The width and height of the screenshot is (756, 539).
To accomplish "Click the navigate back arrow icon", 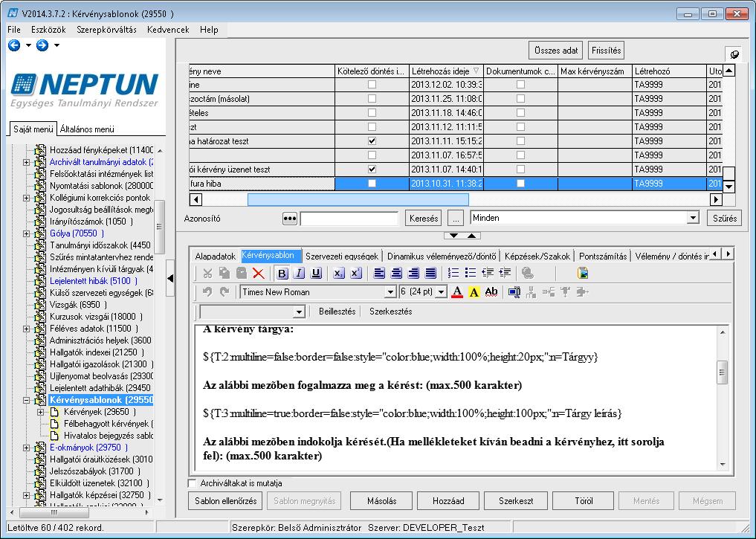I will click(x=14, y=45).
